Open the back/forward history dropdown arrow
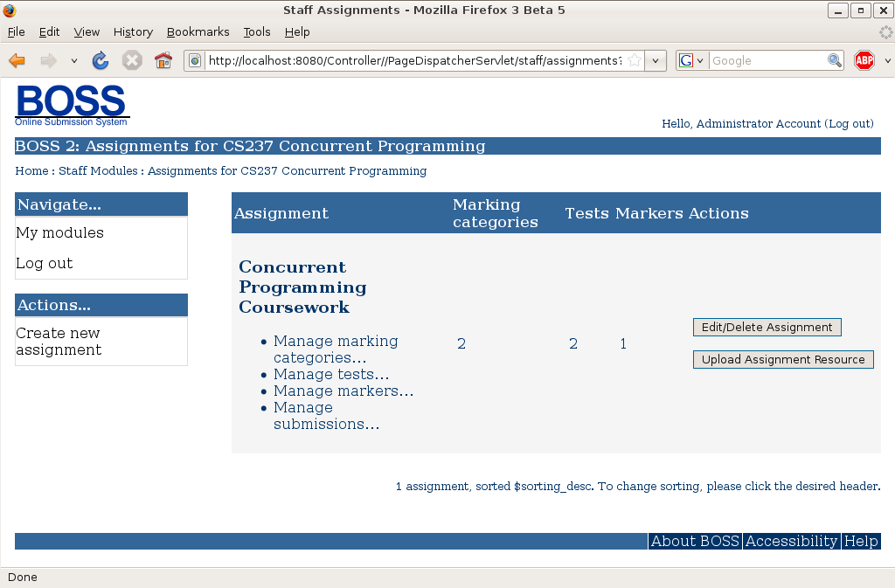Viewport: 895px width, 588px height. pyautogui.click(x=74, y=61)
